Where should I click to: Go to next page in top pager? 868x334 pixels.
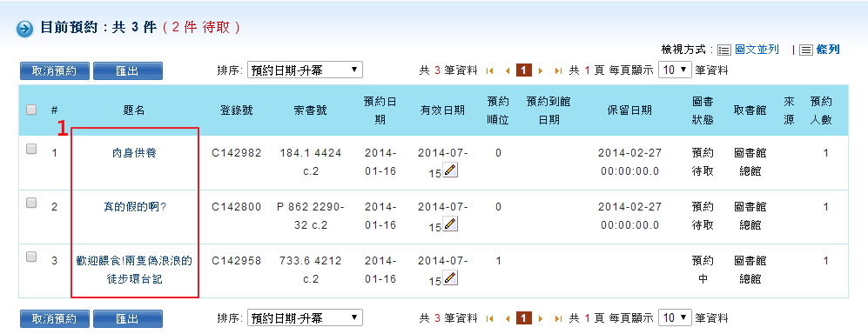[x=541, y=70]
